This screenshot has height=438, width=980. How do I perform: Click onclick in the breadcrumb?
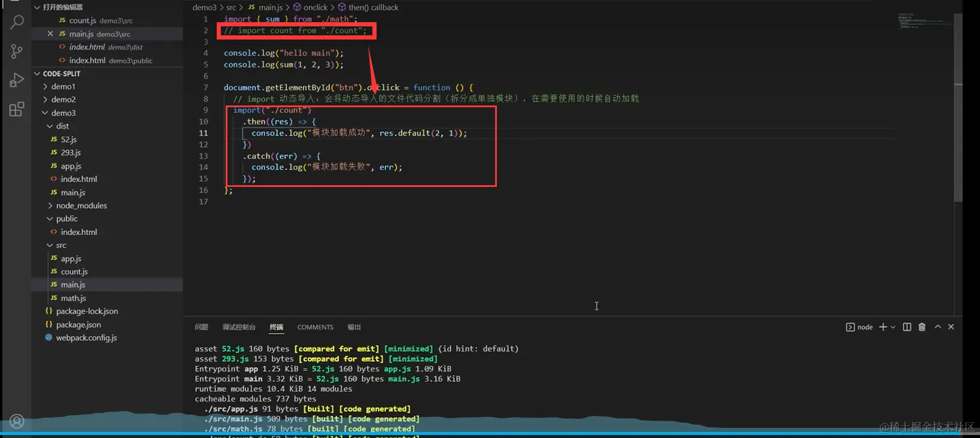310,7
